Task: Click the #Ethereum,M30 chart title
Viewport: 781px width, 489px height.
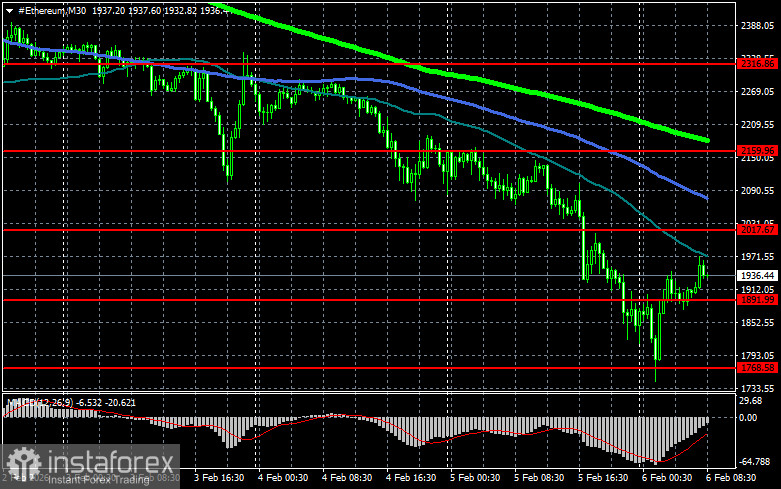Action: pos(52,10)
